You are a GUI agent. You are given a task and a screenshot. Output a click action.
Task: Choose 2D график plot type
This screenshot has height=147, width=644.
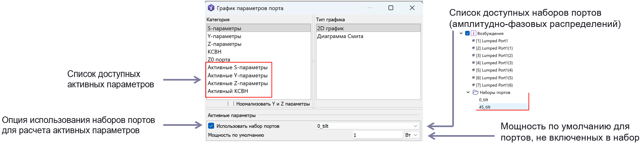[368, 28]
